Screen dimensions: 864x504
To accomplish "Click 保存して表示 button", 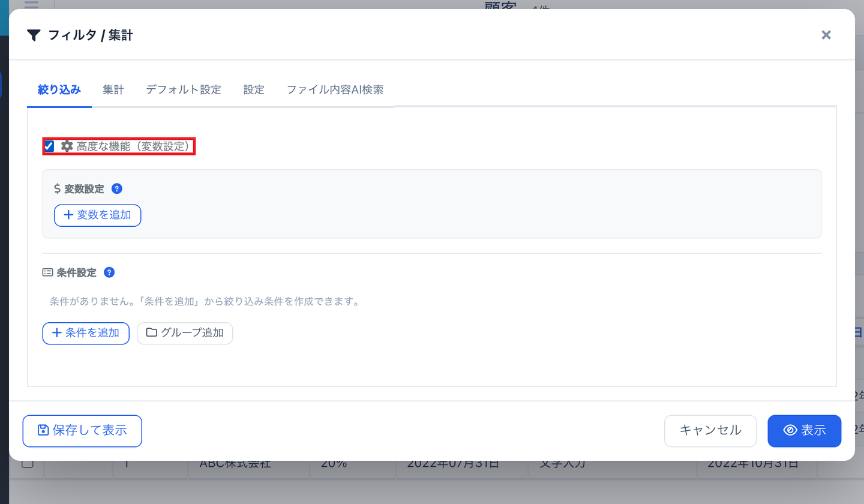I will [82, 431].
